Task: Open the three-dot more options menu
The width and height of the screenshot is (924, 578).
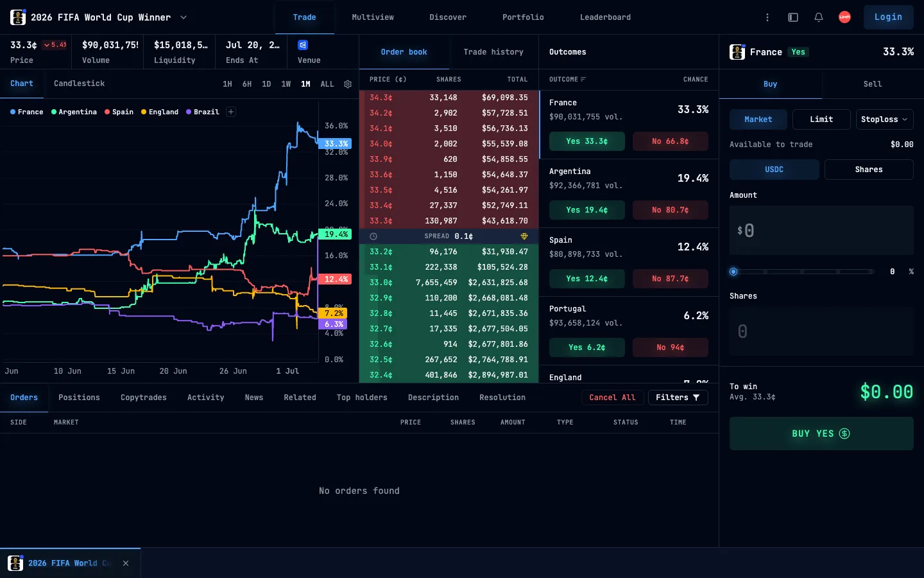Action: (767, 17)
